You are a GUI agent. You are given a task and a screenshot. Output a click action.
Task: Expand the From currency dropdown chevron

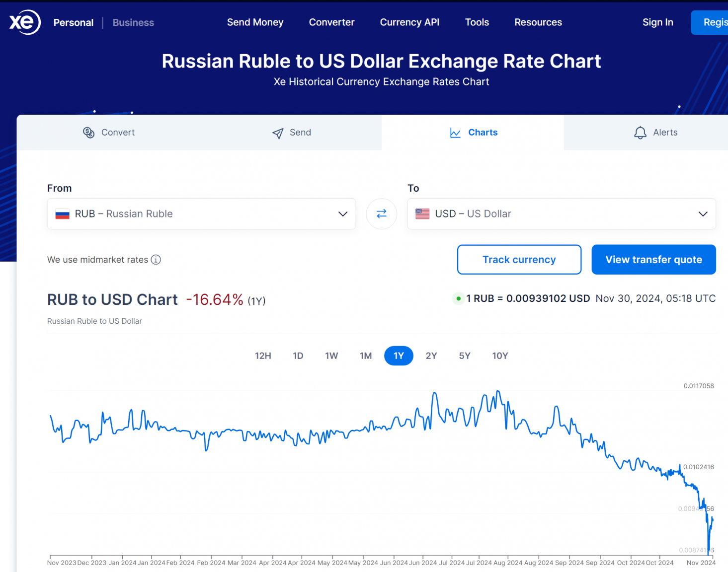click(x=343, y=214)
